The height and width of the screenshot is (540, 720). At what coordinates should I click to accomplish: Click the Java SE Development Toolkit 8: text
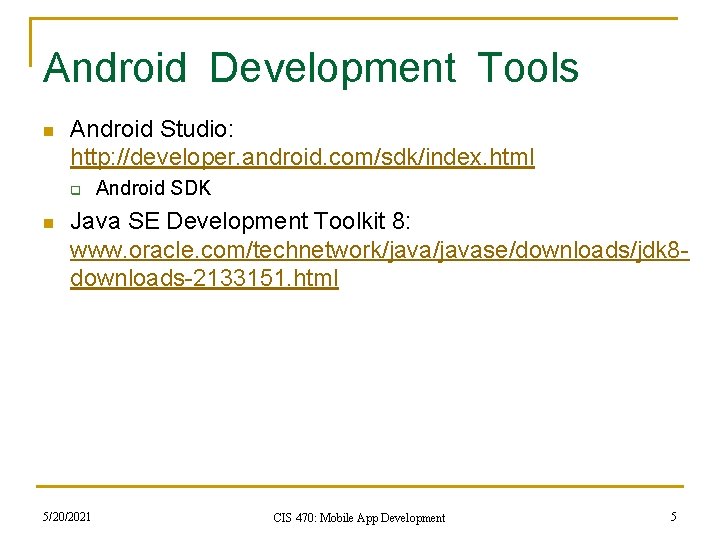click(240, 221)
